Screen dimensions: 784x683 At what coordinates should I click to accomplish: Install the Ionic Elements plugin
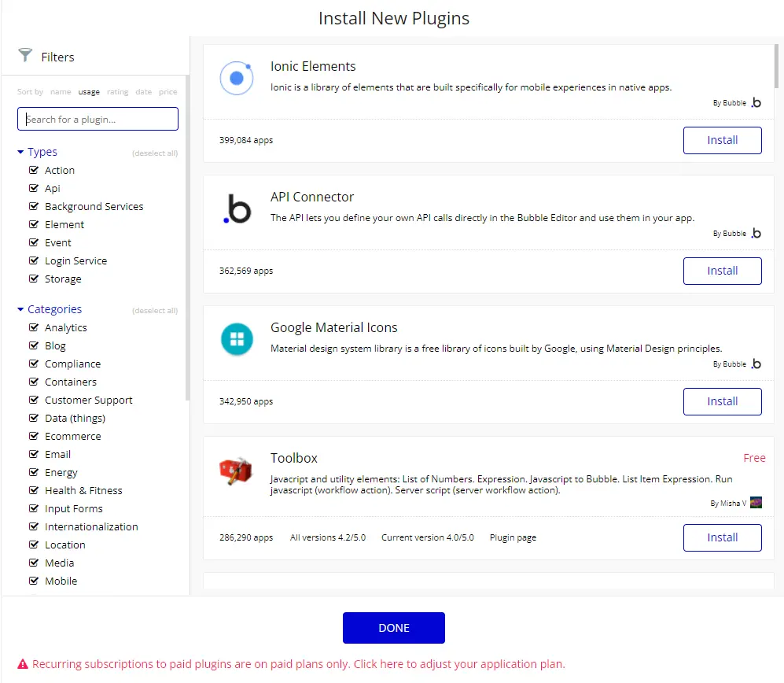722,140
